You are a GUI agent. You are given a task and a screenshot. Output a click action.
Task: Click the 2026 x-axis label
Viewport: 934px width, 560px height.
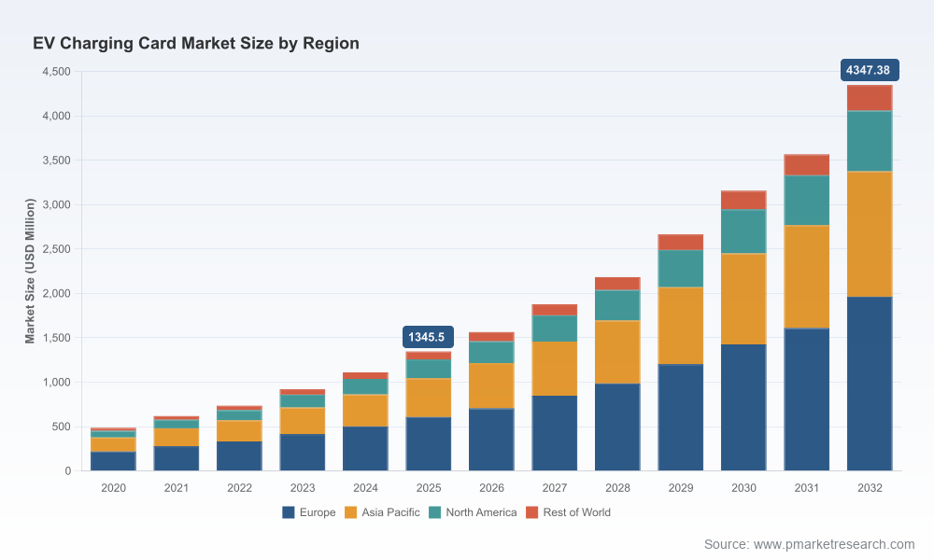click(491, 488)
